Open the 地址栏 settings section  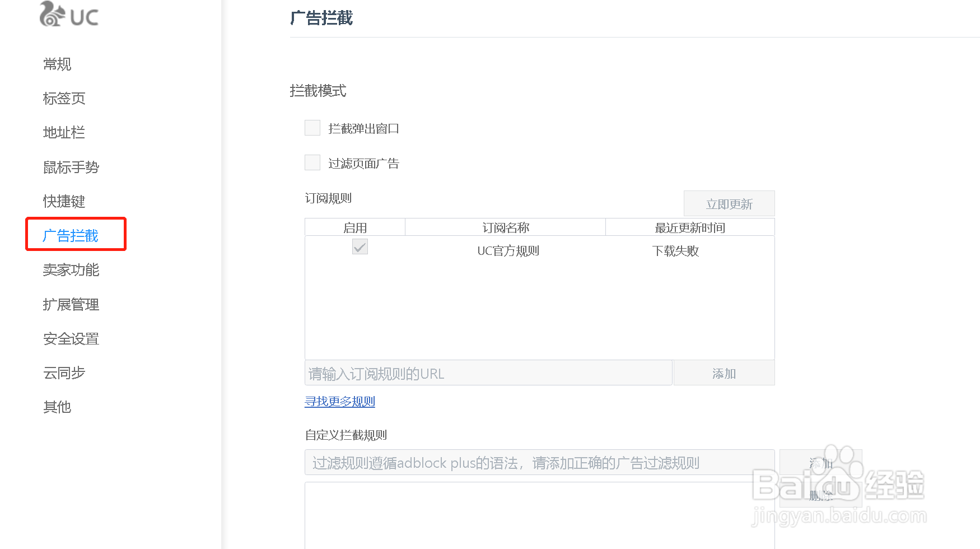[63, 133]
